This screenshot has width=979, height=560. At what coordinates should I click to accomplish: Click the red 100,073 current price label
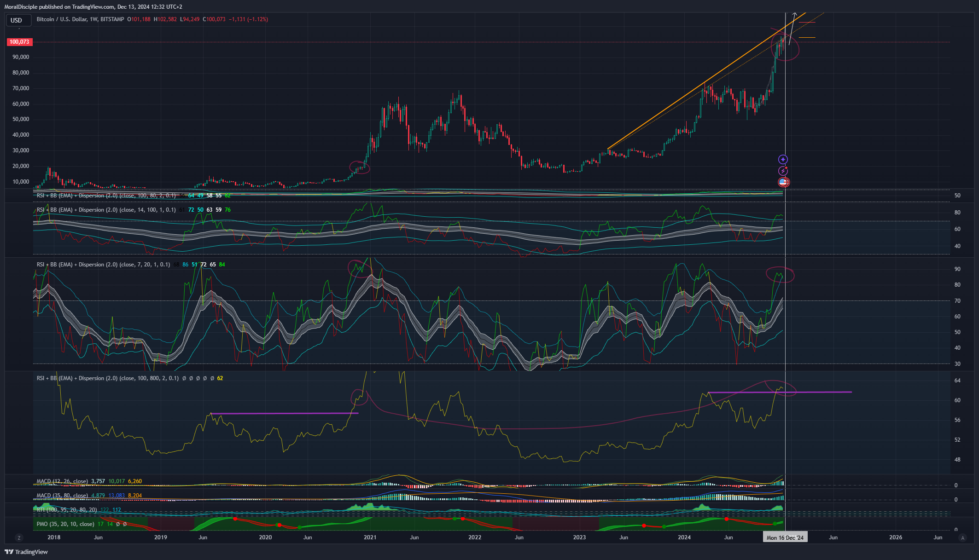[x=19, y=42]
